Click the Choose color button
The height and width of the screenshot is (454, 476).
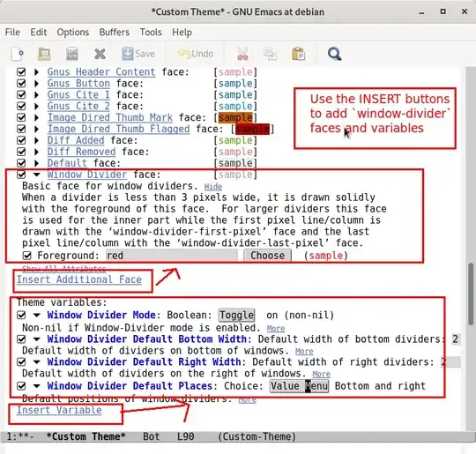(x=267, y=256)
